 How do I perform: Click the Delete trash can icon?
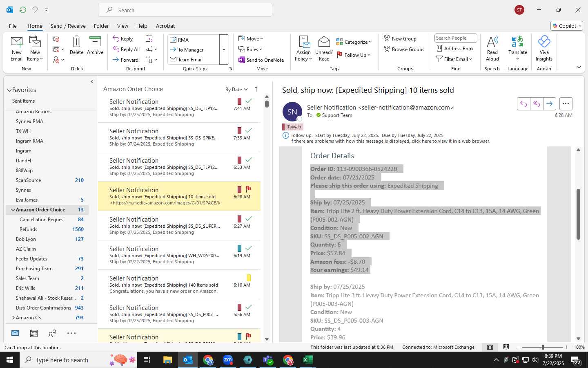coord(76,45)
